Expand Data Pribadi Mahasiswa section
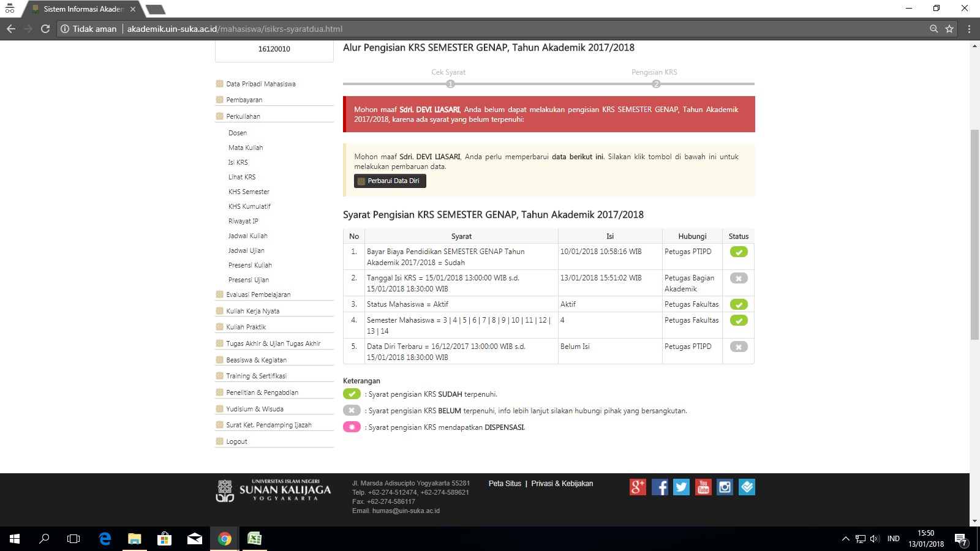 click(260, 84)
